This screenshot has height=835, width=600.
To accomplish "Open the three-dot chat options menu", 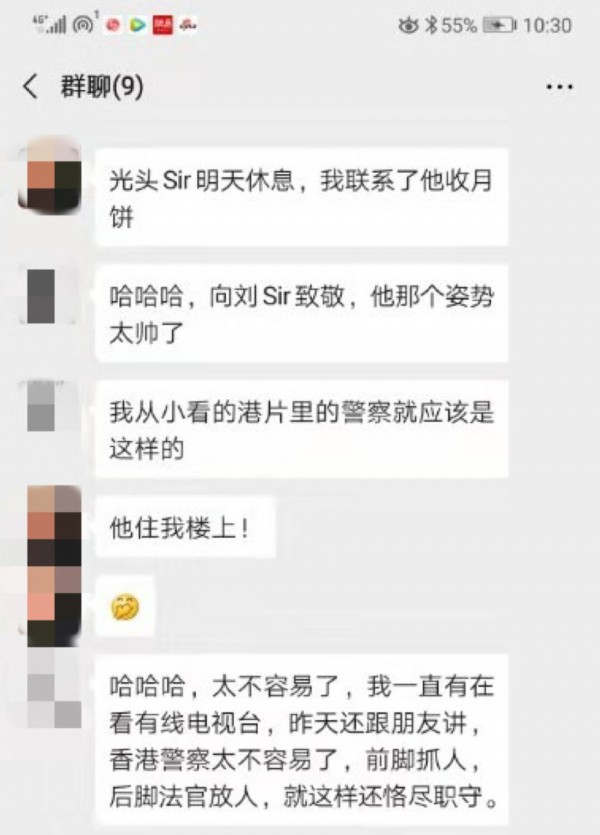I will click(559, 87).
